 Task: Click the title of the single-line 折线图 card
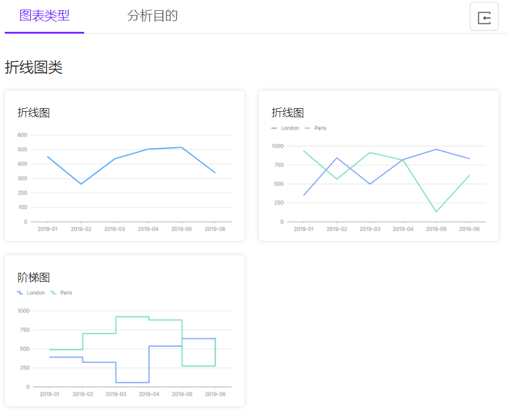click(x=34, y=112)
